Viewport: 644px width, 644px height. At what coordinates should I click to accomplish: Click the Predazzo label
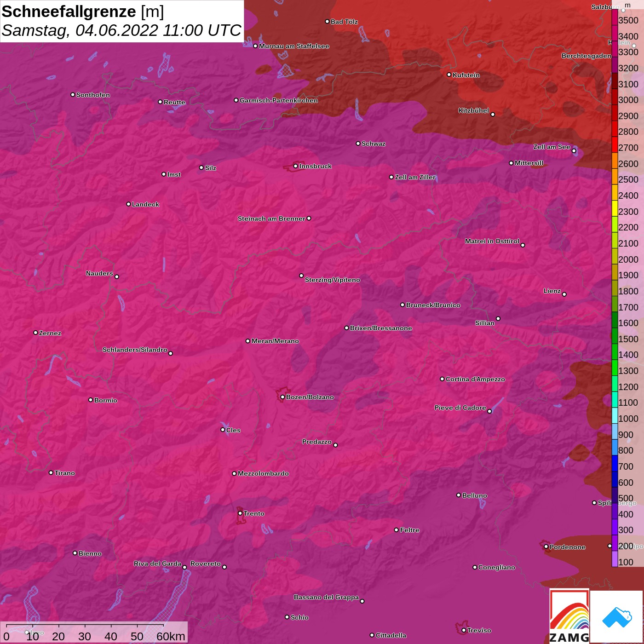[316, 442]
